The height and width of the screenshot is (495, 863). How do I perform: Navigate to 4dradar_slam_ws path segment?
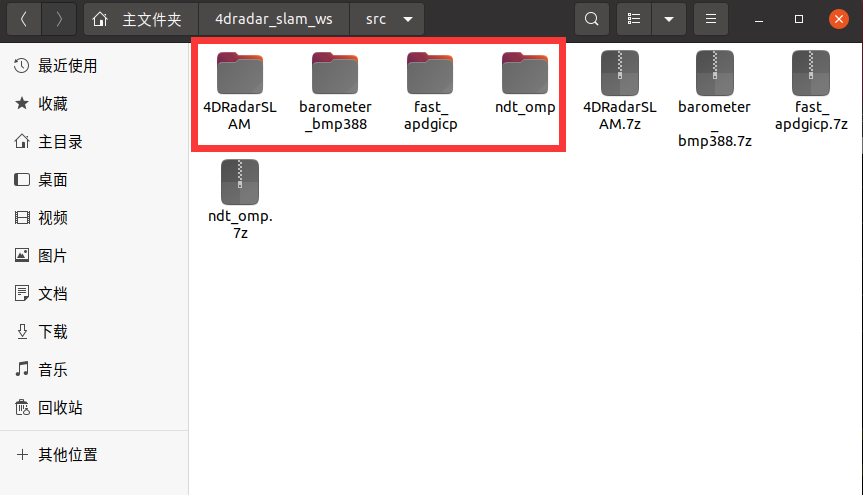pos(274,19)
